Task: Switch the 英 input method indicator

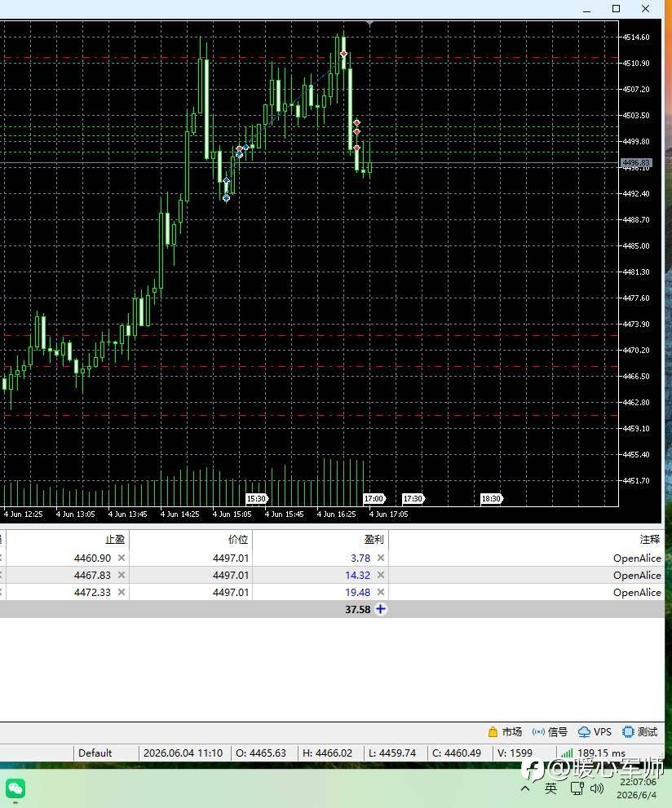Action: (x=550, y=788)
